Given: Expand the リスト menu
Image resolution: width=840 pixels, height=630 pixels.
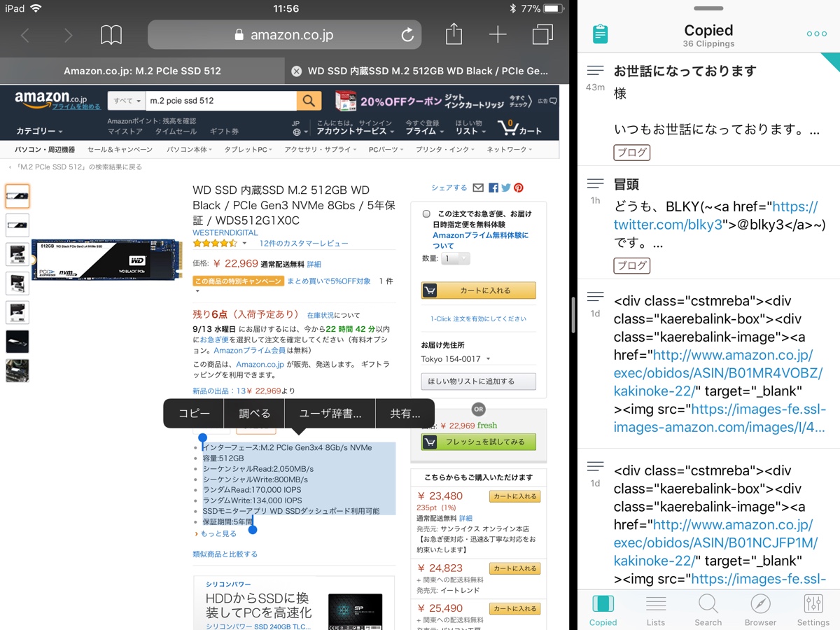Looking at the screenshot, I should 469,131.
